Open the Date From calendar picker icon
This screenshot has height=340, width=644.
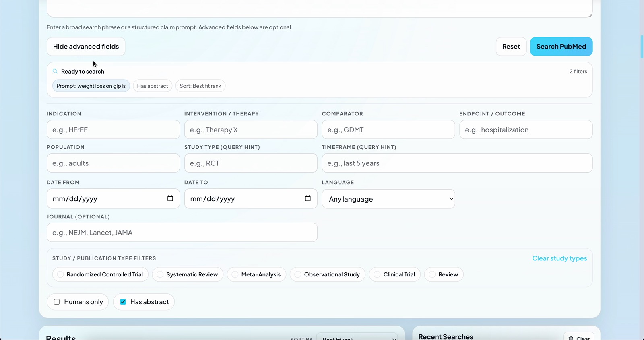point(170,198)
